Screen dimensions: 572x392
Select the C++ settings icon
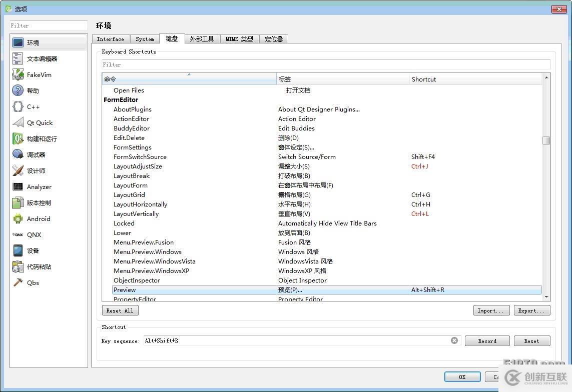point(33,106)
